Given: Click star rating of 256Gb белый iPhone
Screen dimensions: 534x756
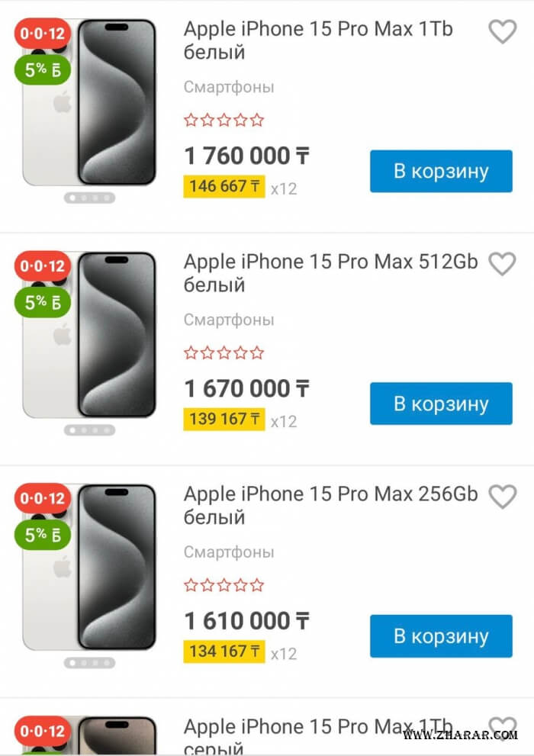Looking at the screenshot, I should pyautogui.click(x=224, y=586).
